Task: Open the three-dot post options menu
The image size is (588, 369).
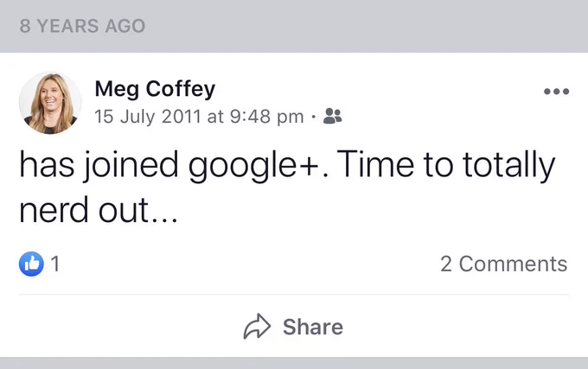Action: 557,91
